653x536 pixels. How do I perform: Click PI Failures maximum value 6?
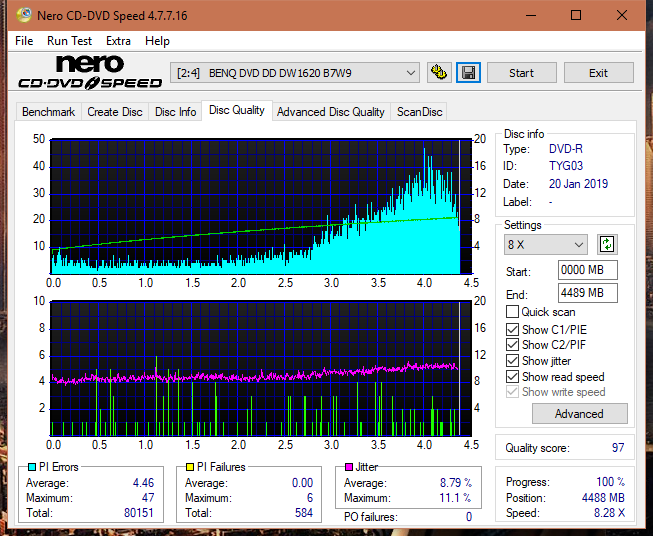pyautogui.click(x=310, y=497)
